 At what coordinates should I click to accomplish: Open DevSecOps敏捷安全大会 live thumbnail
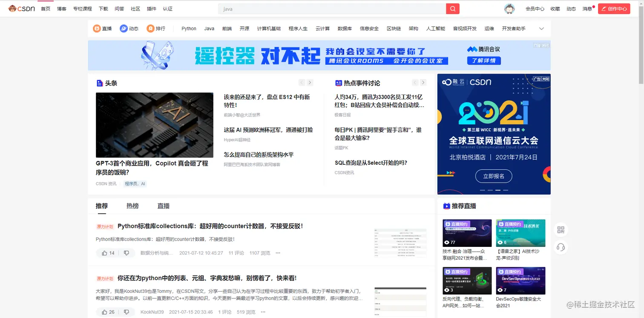pyautogui.click(x=520, y=281)
